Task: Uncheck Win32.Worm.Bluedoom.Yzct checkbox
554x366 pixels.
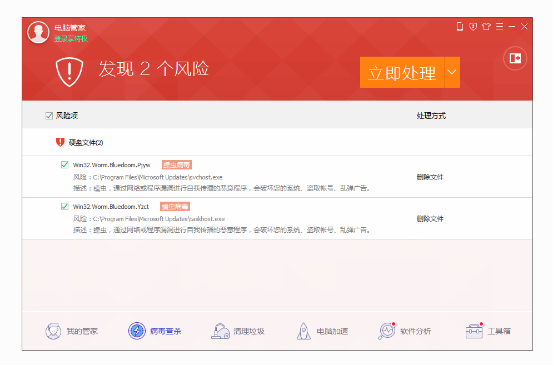Action: click(64, 206)
